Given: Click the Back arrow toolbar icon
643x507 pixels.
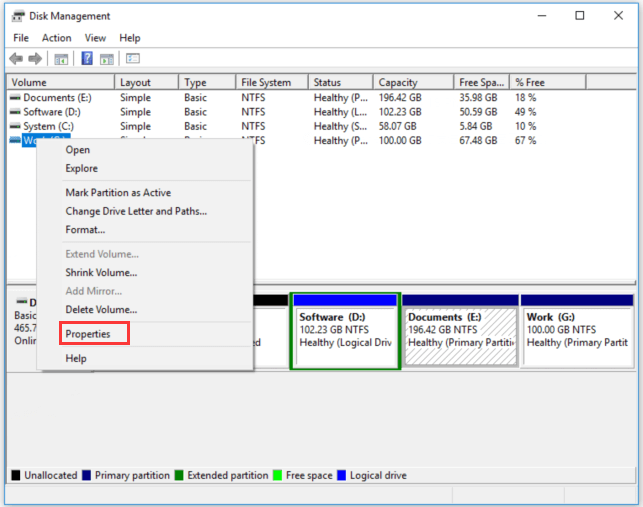Looking at the screenshot, I should [16, 59].
